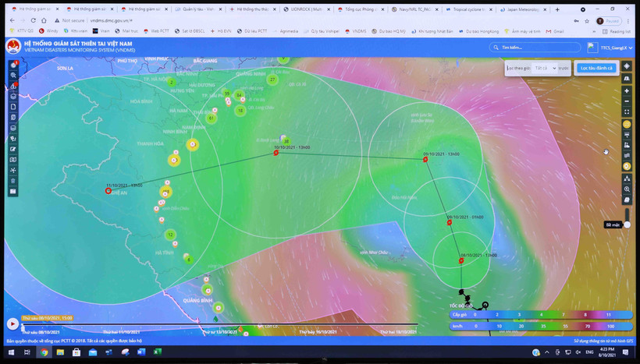Toggle the second yellow layer button on right

(627, 166)
